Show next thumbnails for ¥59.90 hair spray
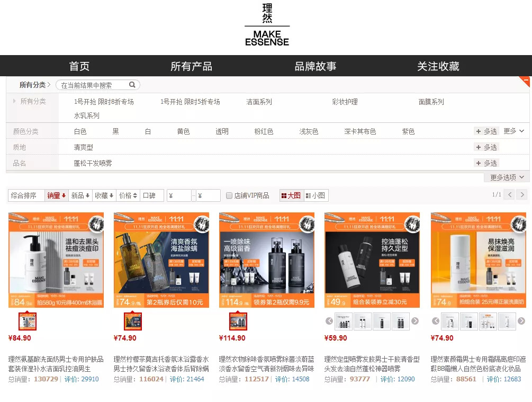The height and width of the screenshot is (402, 532). (415, 321)
